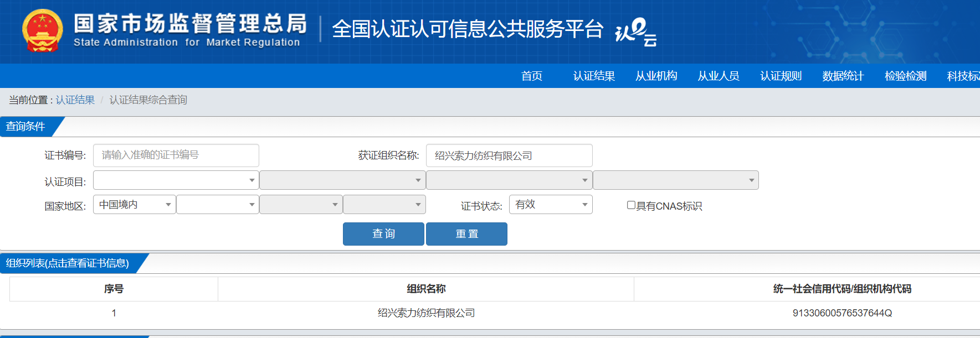The image size is (980, 338).
Task: Click the 序号 column header
Action: point(114,289)
